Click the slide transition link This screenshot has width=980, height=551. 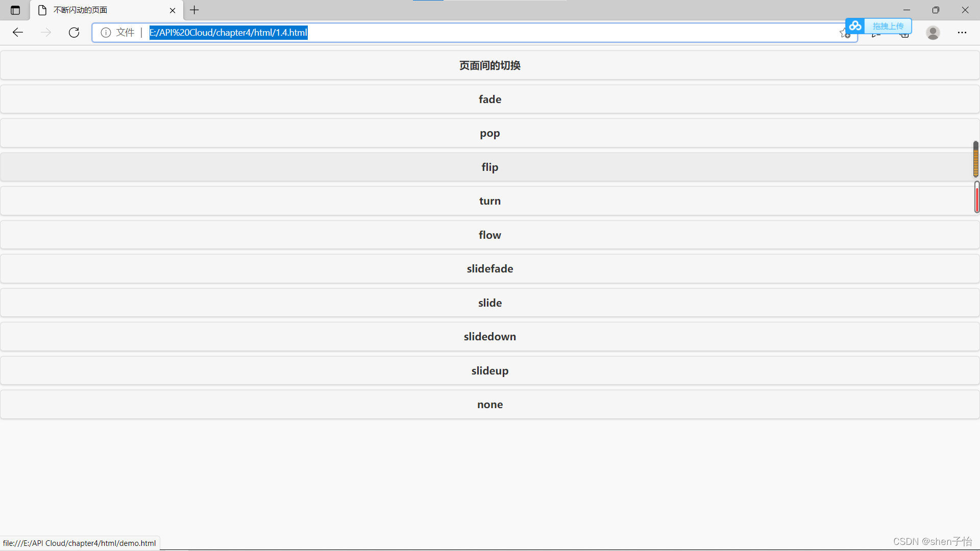point(490,303)
